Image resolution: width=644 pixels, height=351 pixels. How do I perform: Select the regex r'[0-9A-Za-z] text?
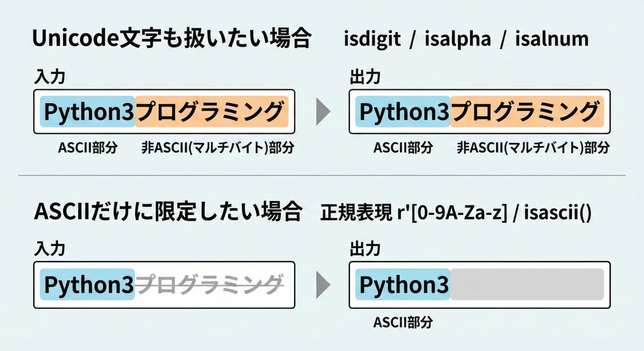(452, 213)
